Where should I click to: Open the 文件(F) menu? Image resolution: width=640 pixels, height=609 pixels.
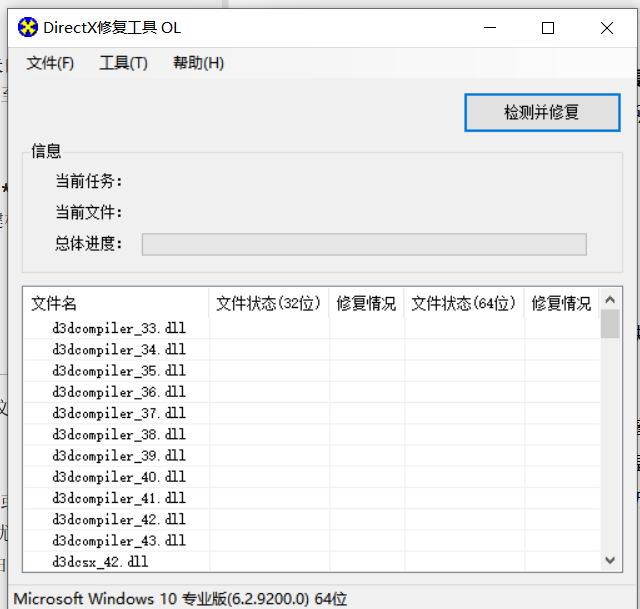click(50, 63)
